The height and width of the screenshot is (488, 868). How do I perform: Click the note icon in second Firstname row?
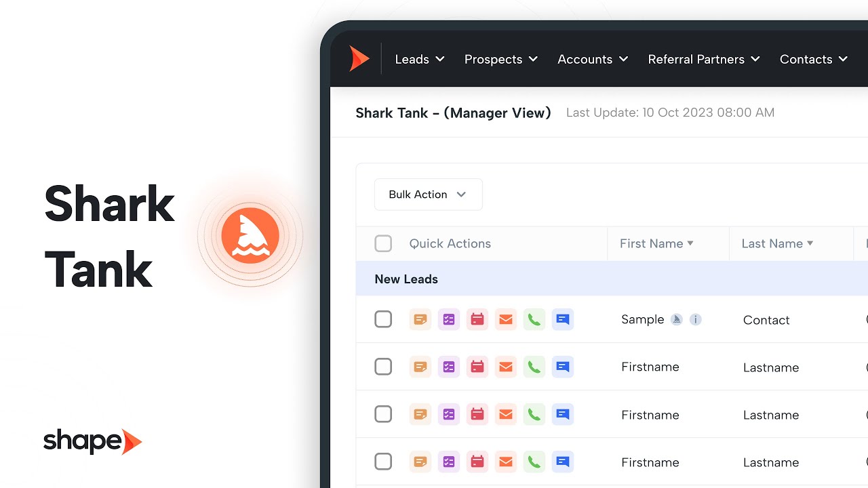coord(420,414)
